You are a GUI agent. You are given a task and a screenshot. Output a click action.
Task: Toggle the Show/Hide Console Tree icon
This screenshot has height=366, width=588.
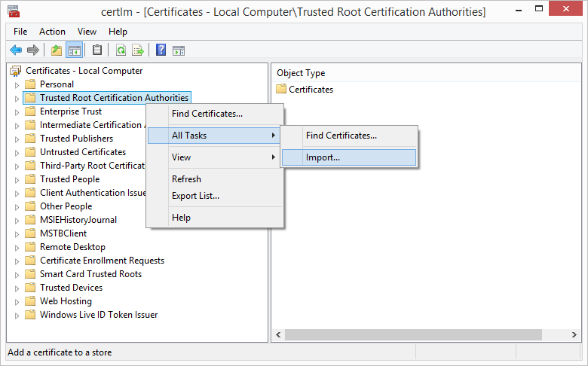(75, 50)
